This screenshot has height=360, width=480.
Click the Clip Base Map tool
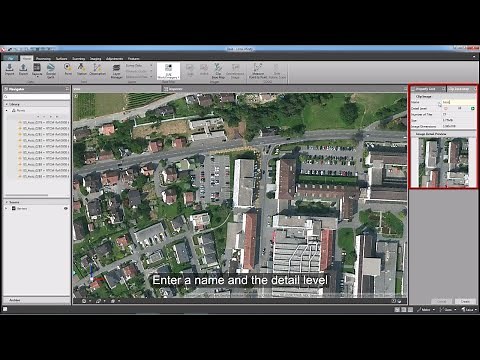(x=218, y=71)
